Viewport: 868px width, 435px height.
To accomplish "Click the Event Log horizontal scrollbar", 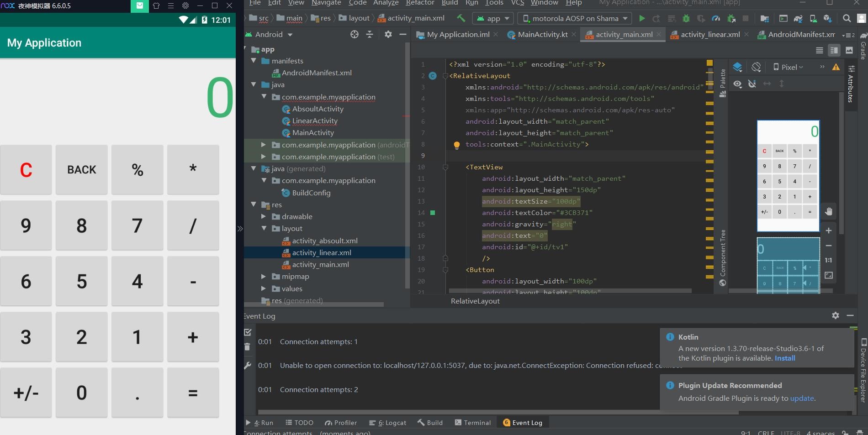I will [498, 412].
